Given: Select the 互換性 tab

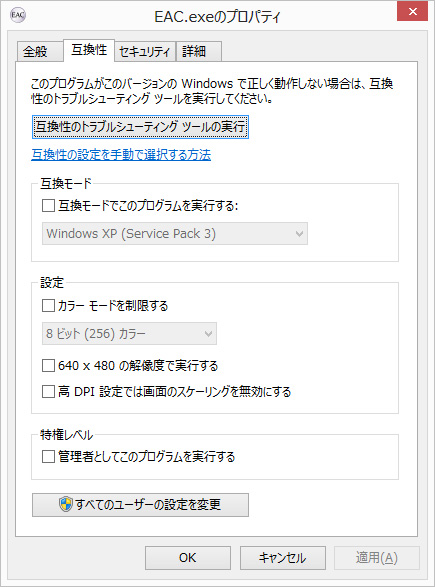Looking at the screenshot, I should click(x=89, y=50).
